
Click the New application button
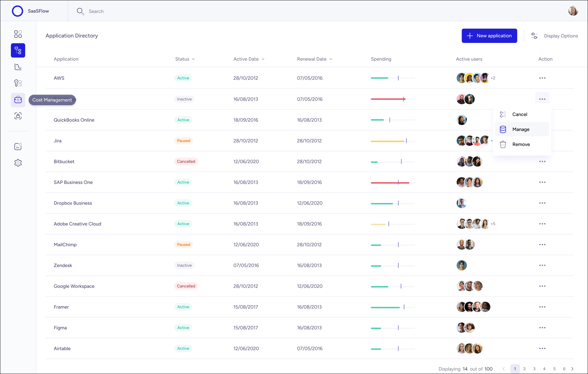(x=489, y=36)
